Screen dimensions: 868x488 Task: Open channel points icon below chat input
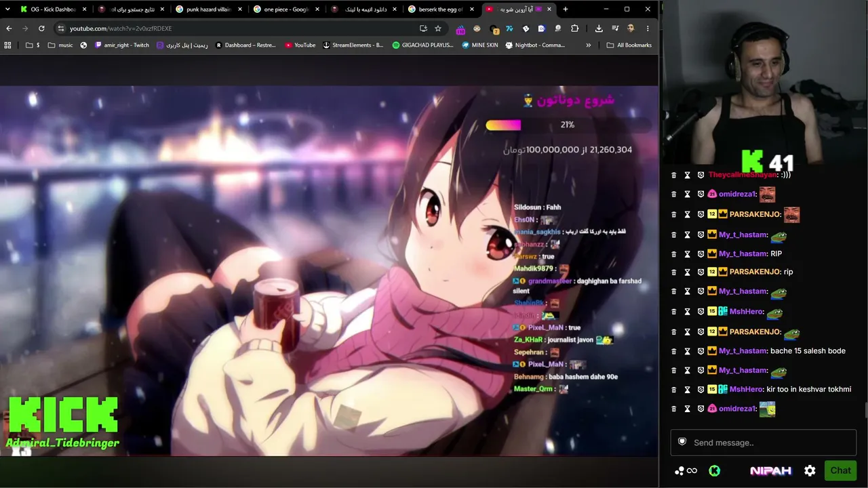pyautogui.click(x=686, y=470)
